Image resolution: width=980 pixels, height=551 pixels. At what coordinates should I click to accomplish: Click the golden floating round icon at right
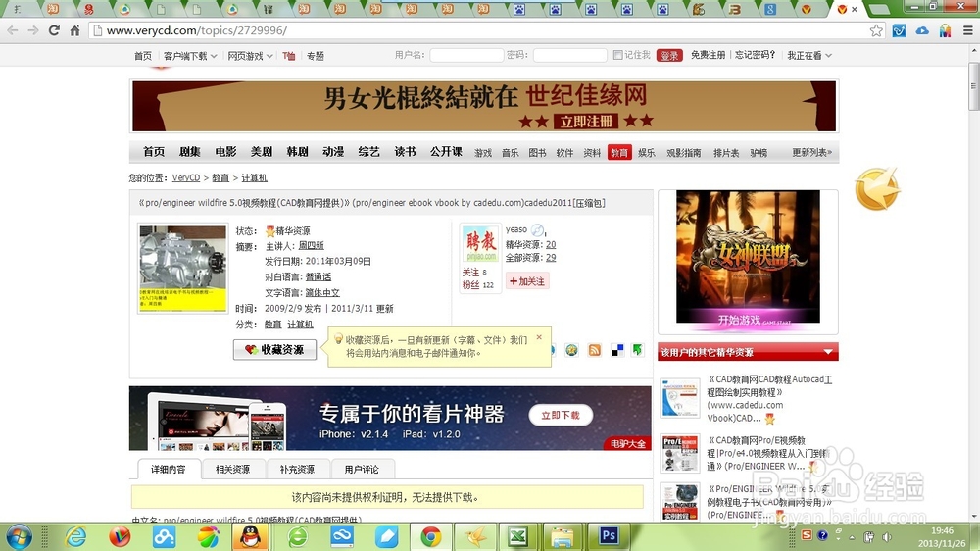tap(877, 189)
